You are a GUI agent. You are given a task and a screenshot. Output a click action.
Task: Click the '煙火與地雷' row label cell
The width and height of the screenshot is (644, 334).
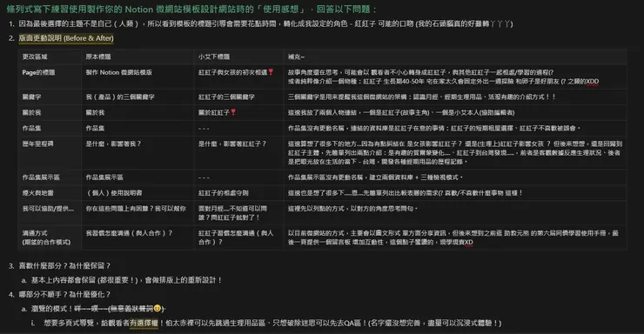50,193
